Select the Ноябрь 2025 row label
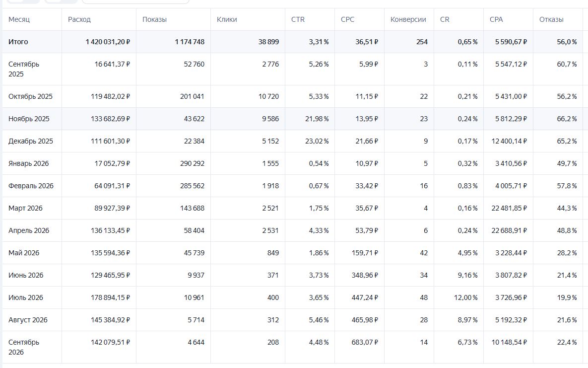 pos(29,119)
